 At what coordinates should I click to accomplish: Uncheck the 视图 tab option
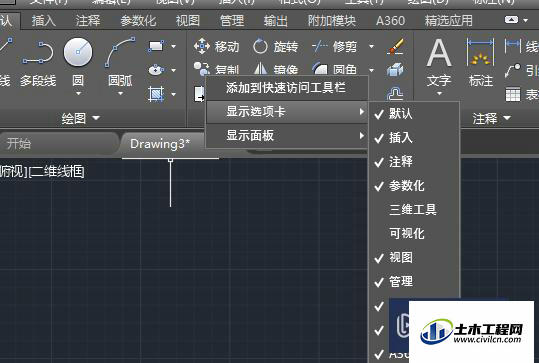[414, 258]
